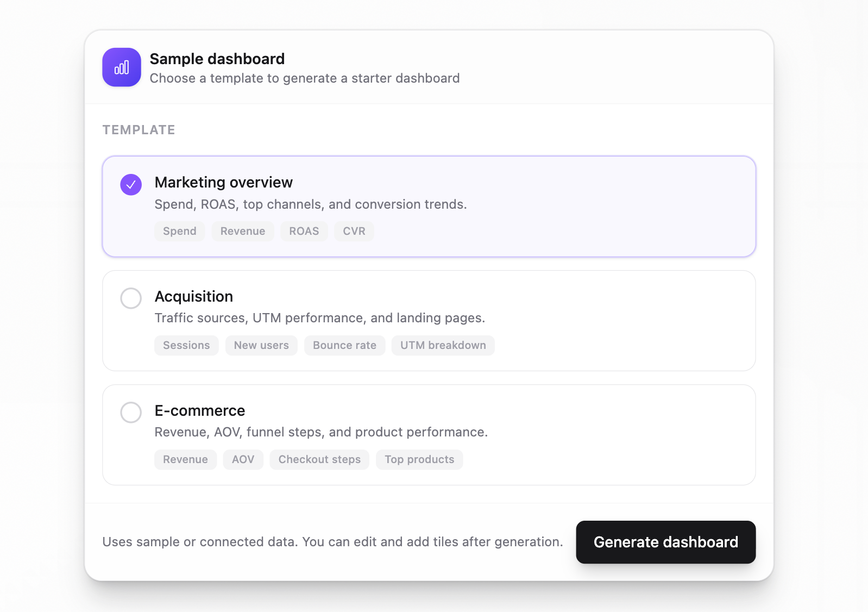868x612 pixels.
Task: Click the Top products tag
Action: tap(419, 459)
